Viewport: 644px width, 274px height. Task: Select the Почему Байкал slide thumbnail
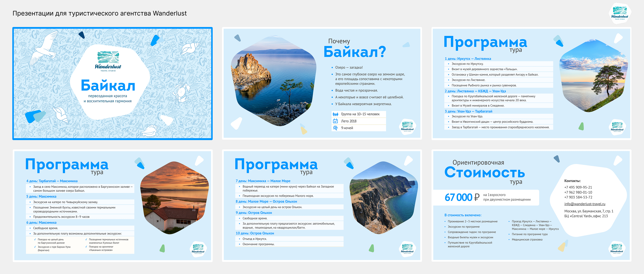pyautogui.click(x=322, y=84)
